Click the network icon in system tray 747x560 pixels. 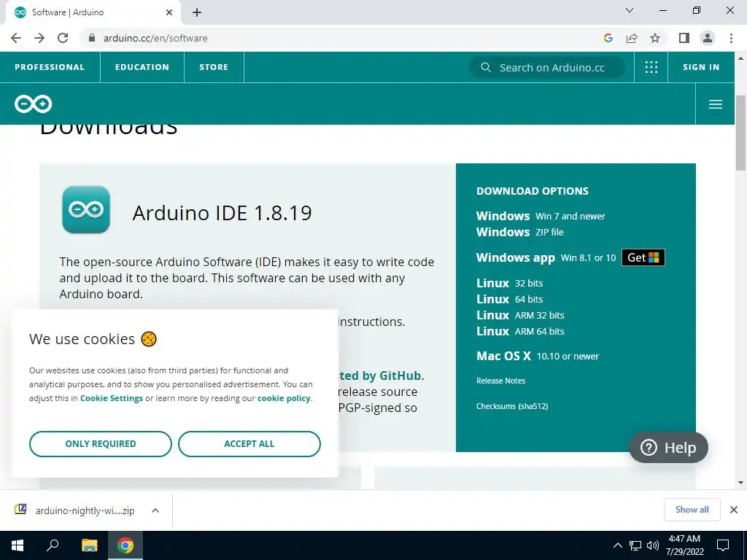635,545
